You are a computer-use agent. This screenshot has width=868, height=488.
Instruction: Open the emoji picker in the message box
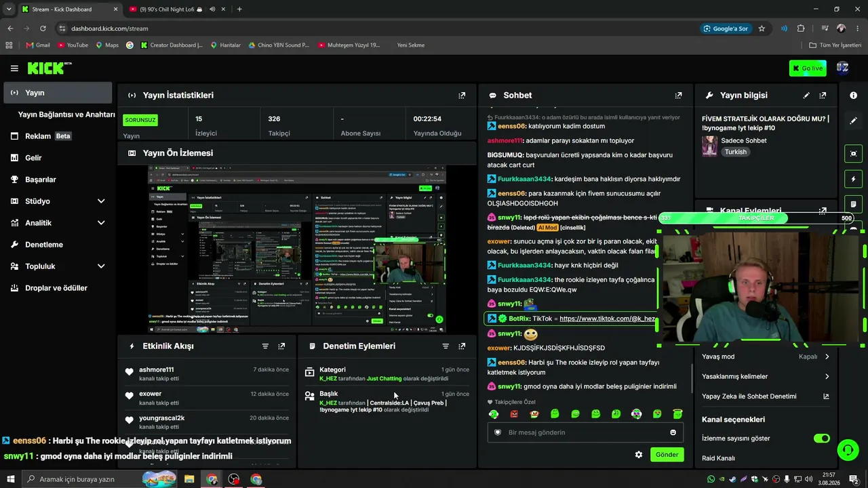pyautogui.click(x=673, y=432)
